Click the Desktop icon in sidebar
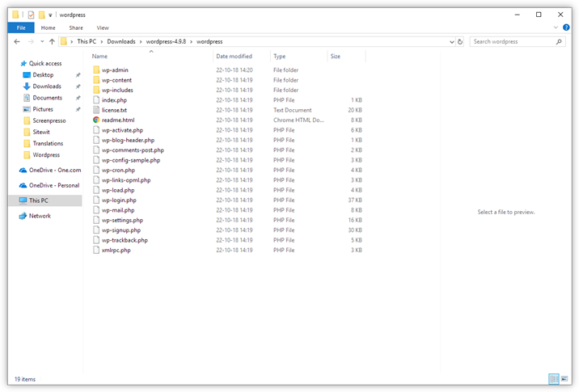This screenshot has width=579, height=392. [27, 75]
